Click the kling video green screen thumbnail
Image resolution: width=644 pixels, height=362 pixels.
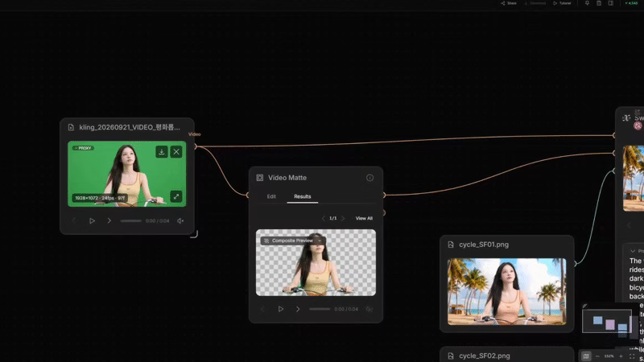click(x=127, y=174)
